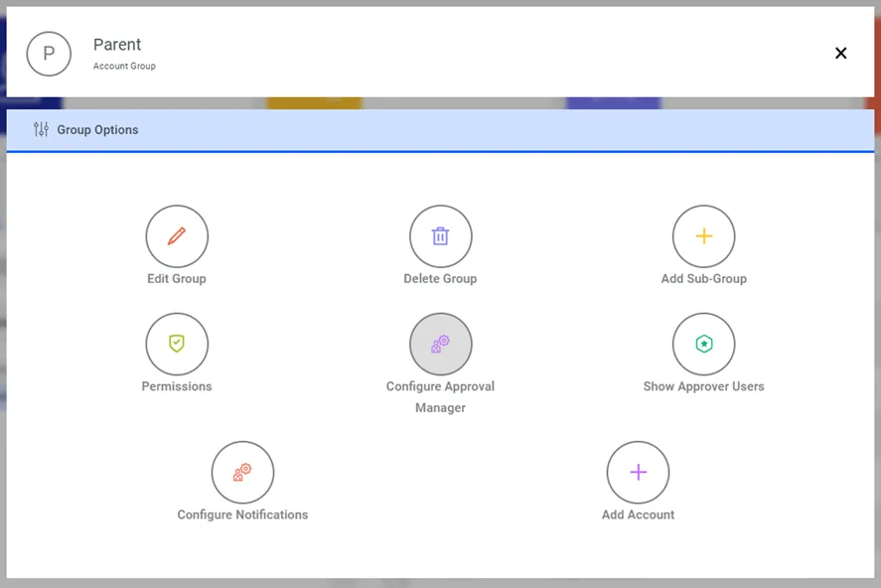Click the 'Delete Group' label
The height and width of the screenshot is (588, 881).
tap(440, 278)
